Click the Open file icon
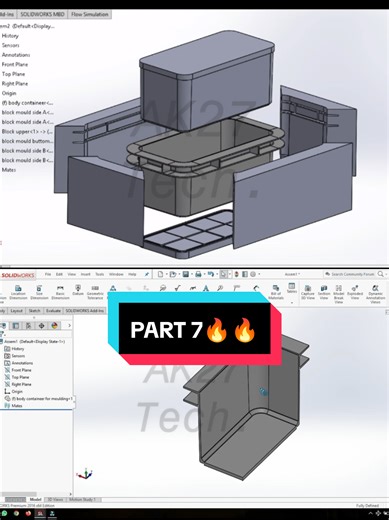389x520 pixels. tap(172, 274)
